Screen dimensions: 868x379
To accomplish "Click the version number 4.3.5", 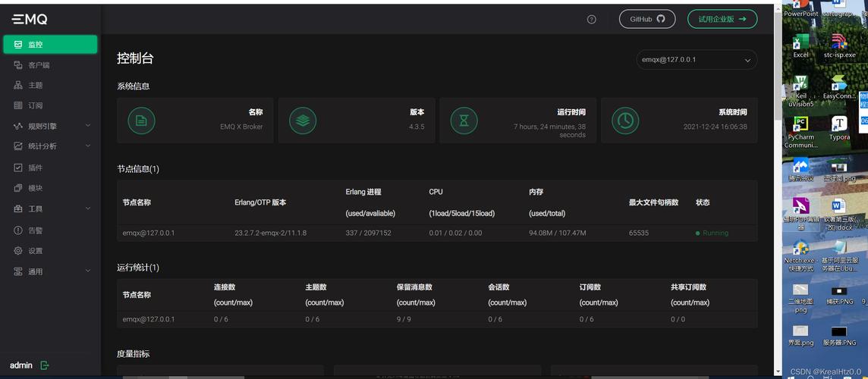I will coord(417,127).
